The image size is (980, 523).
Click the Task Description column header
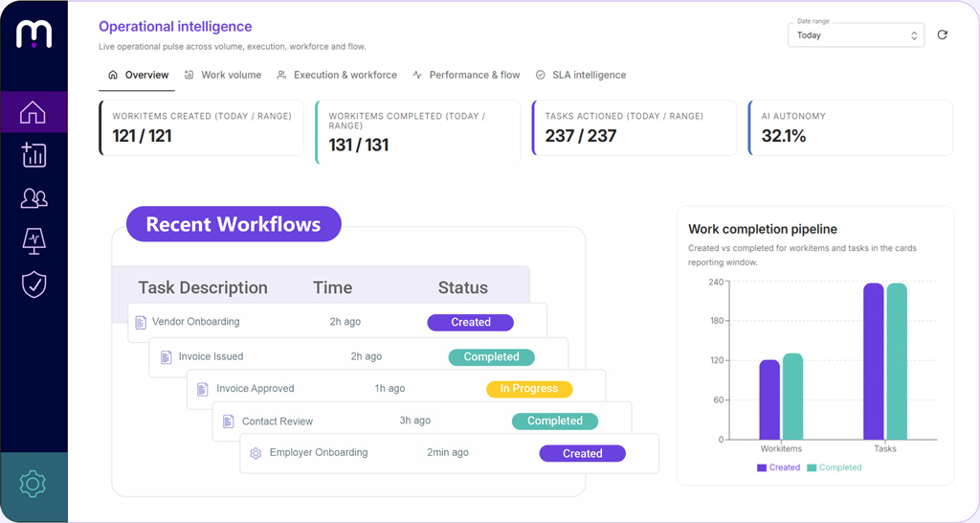click(203, 287)
